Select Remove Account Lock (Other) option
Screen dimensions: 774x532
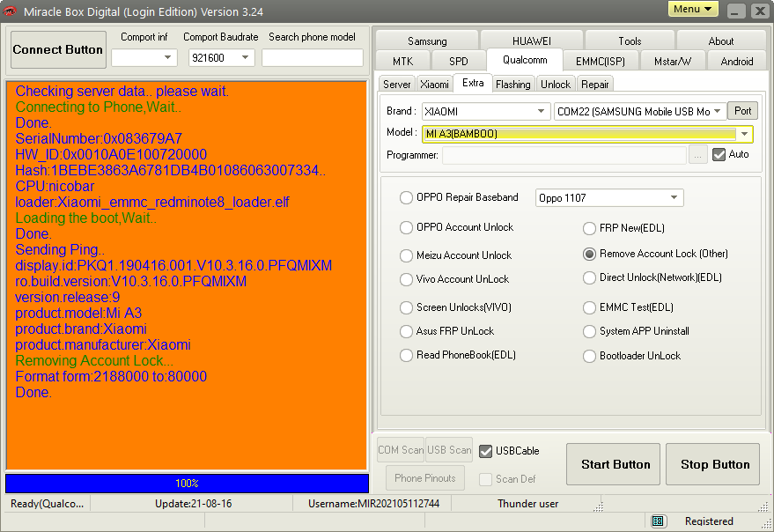pyautogui.click(x=589, y=254)
